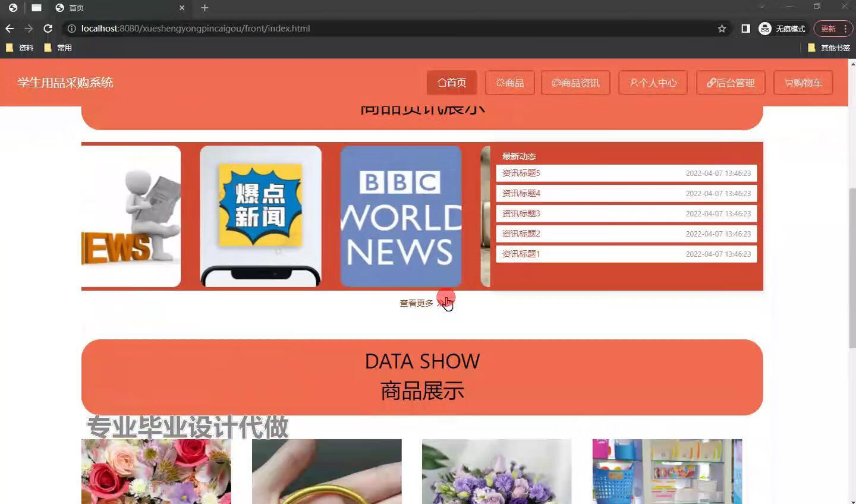This screenshot has height=504, width=856.
Task: Open the 其他书签 bookmarks folder
Action: [x=829, y=48]
